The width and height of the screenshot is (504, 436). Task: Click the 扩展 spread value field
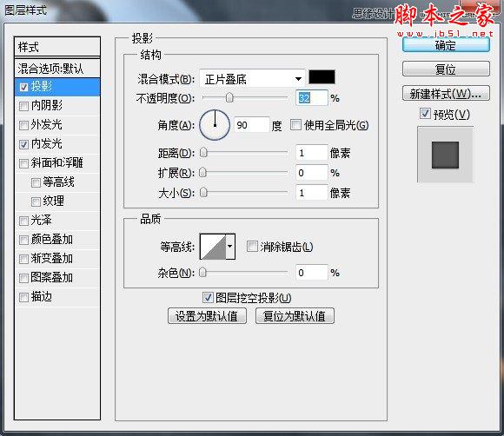[311, 173]
